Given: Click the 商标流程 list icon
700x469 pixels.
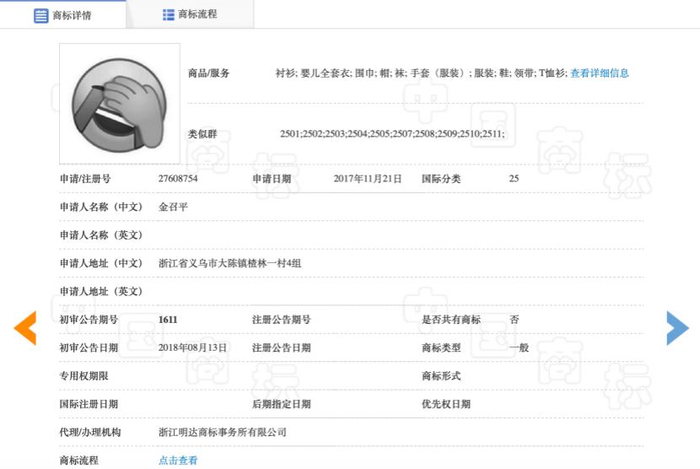Looking at the screenshot, I should pyautogui.click(x=168, y=15).
